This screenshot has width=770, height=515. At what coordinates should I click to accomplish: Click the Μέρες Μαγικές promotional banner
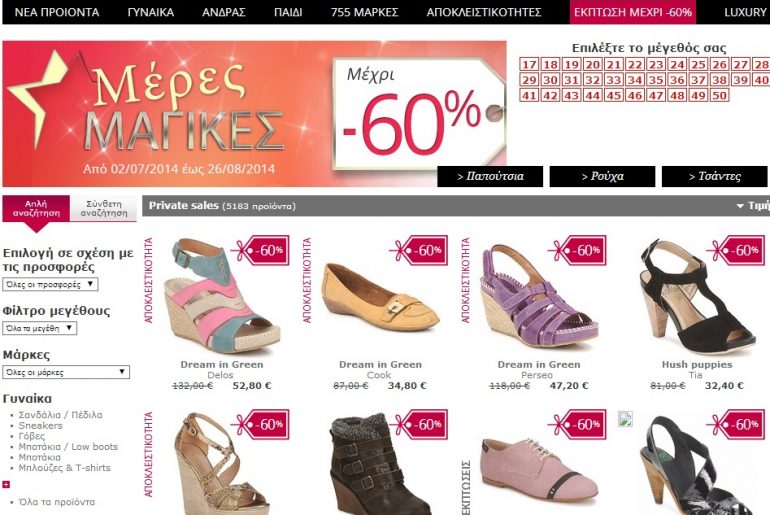[254, 113]
